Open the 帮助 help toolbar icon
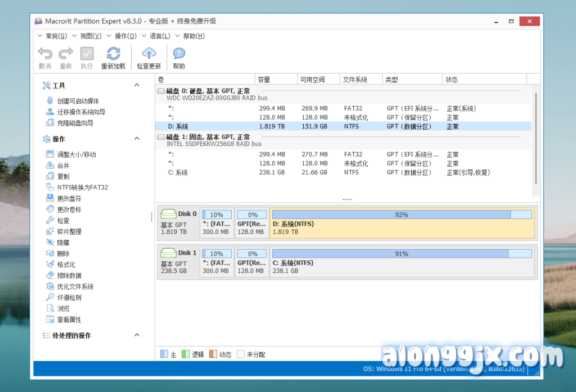 click(179, 54)
